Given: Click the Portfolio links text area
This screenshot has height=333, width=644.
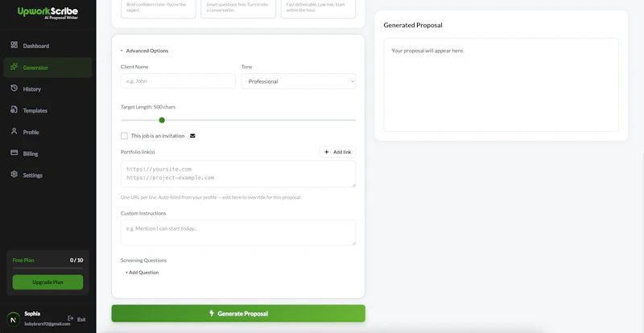Looking at the screenshot, I should [238, 174].
